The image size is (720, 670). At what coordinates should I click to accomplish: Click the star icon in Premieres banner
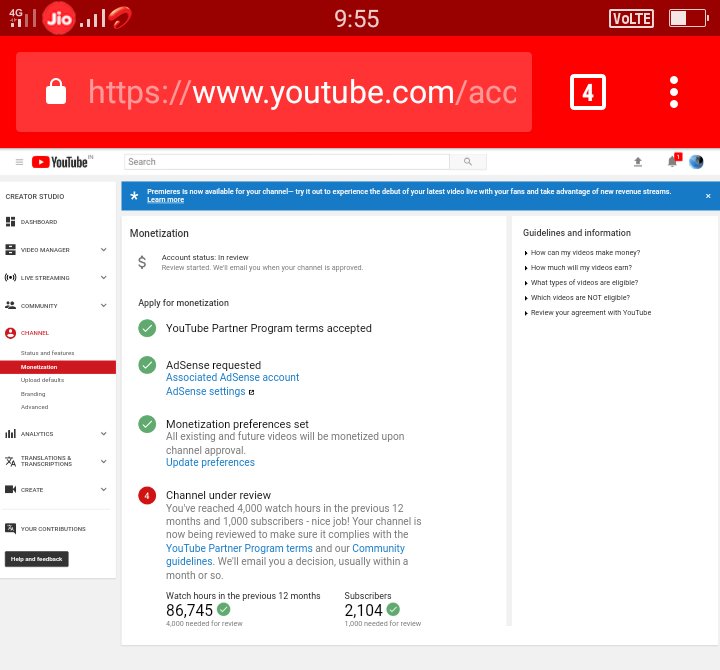(x=134, y=196)
